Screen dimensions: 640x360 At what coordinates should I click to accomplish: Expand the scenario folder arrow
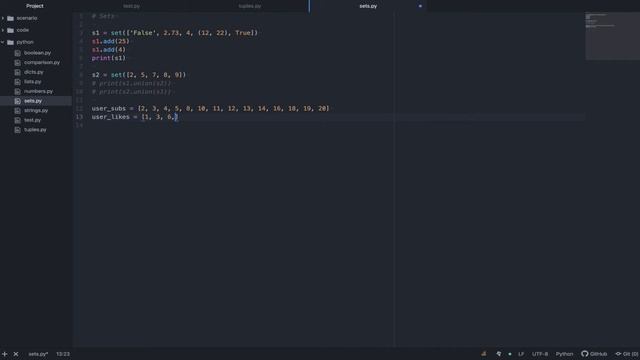pyautogui.click(x=3, y=18)
